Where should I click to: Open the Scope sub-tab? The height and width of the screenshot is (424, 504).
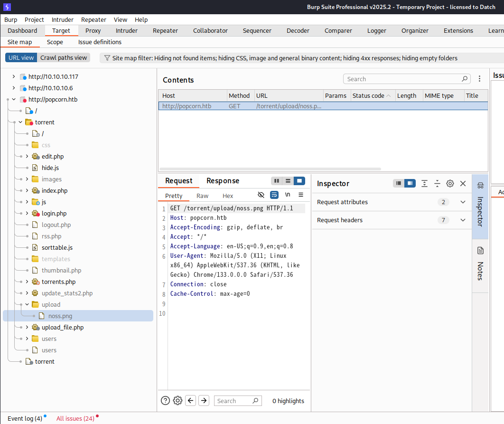pyautogui.click(x=55, y=42)
